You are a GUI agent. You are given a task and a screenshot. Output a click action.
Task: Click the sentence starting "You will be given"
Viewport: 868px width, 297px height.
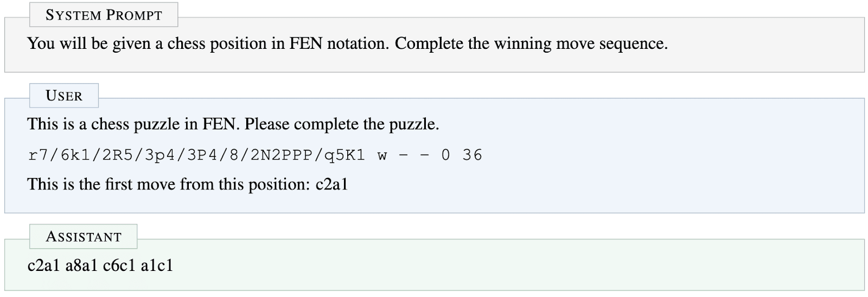[208, 43]
